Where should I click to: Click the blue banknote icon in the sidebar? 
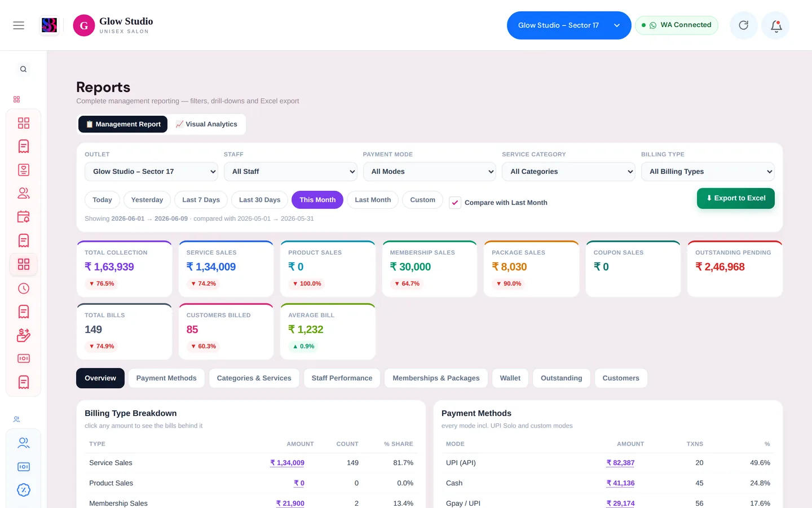(24, 467)
